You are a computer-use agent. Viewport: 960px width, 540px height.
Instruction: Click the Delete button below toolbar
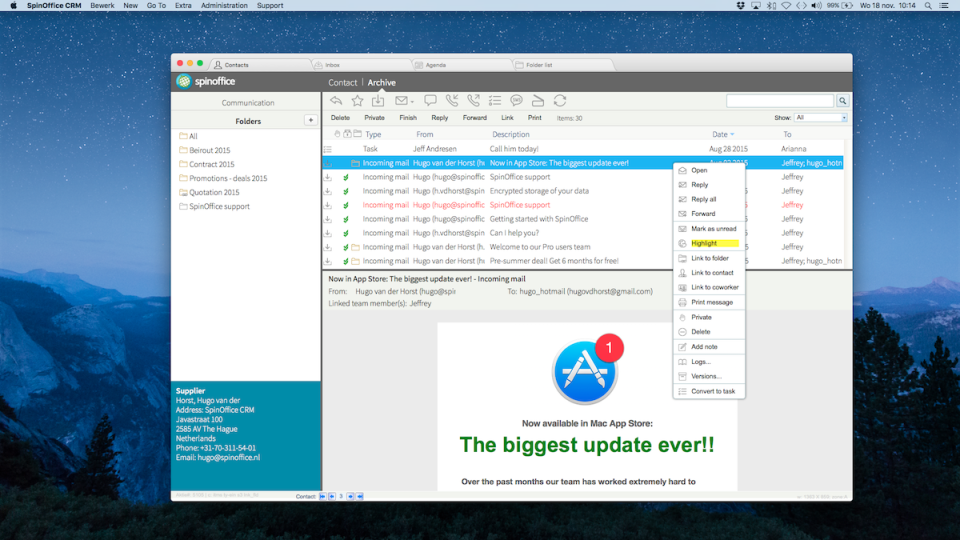[340, 118]
